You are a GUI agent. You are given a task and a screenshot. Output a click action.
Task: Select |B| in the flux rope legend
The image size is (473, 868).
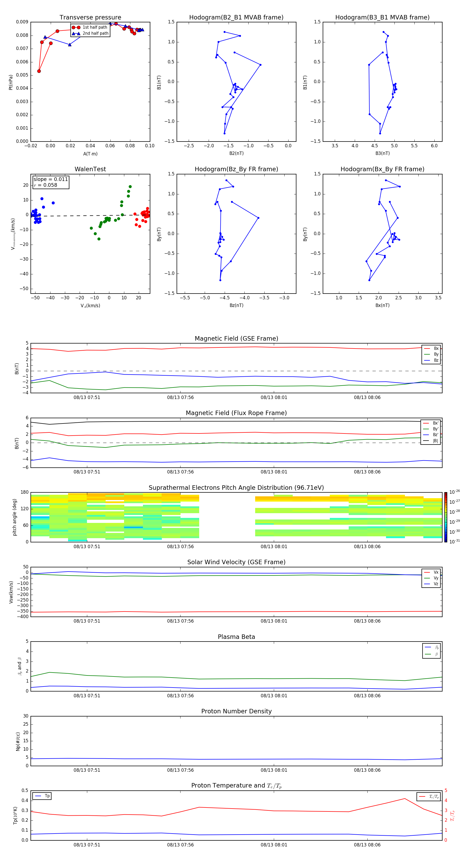coord(431,441)
